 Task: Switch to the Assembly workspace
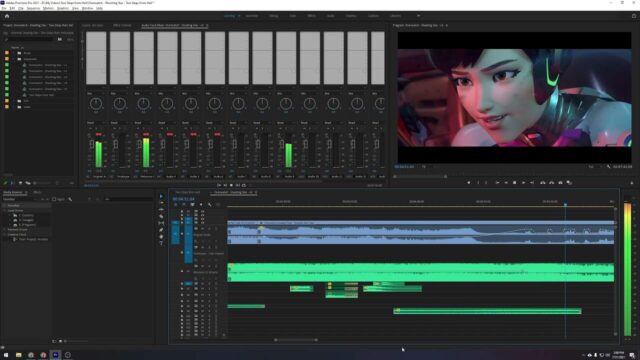(x=252, y=16)
